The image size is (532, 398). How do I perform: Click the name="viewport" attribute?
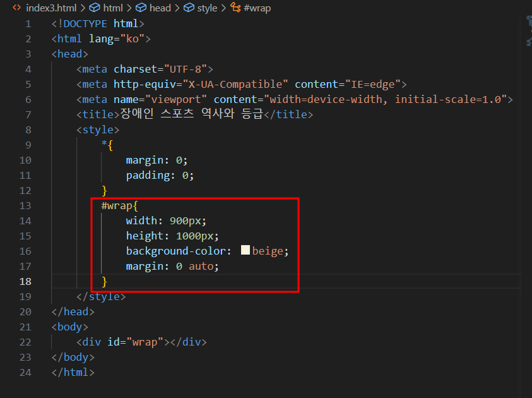[160, 100]
